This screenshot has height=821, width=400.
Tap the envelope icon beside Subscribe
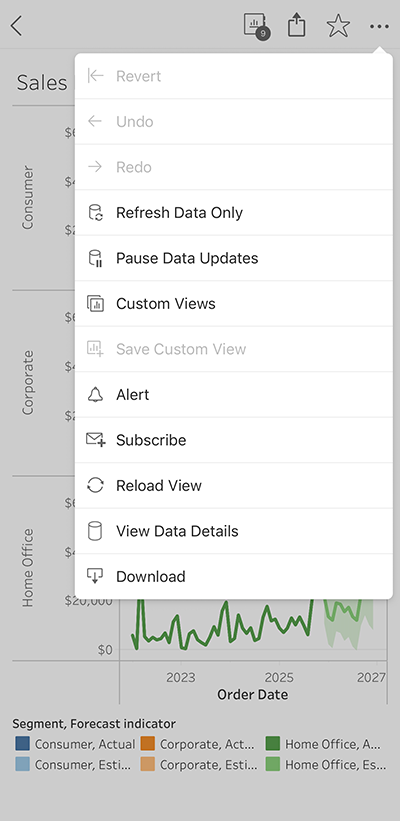pyautogui.click(x=96, y=440)
